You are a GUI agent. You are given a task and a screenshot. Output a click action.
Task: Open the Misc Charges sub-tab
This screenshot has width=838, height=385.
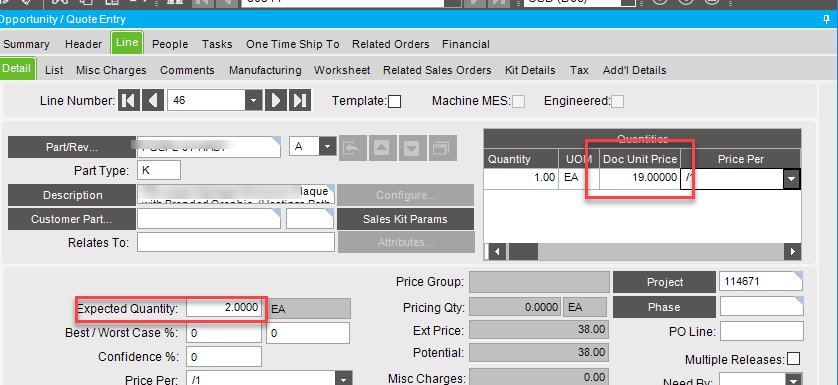pos(111,70)
